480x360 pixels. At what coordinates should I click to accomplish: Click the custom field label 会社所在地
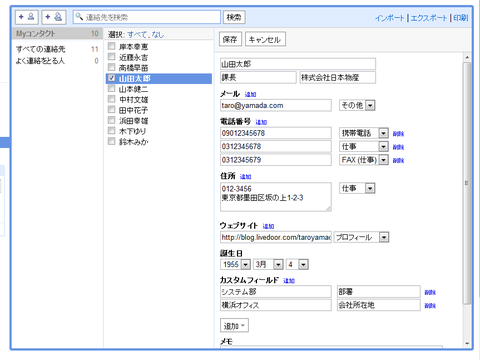pyautogui.click(x=379, y=305)
